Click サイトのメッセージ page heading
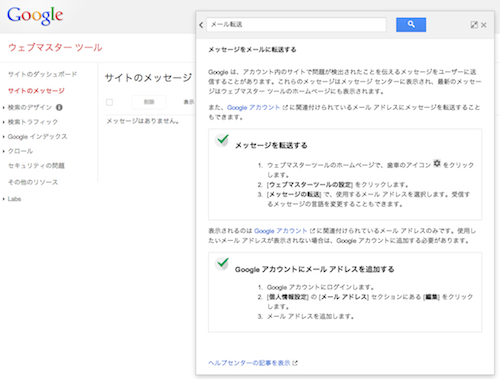The height and width of the screenshot is (379, 500). pyautogui.click(x=148, y=78)
